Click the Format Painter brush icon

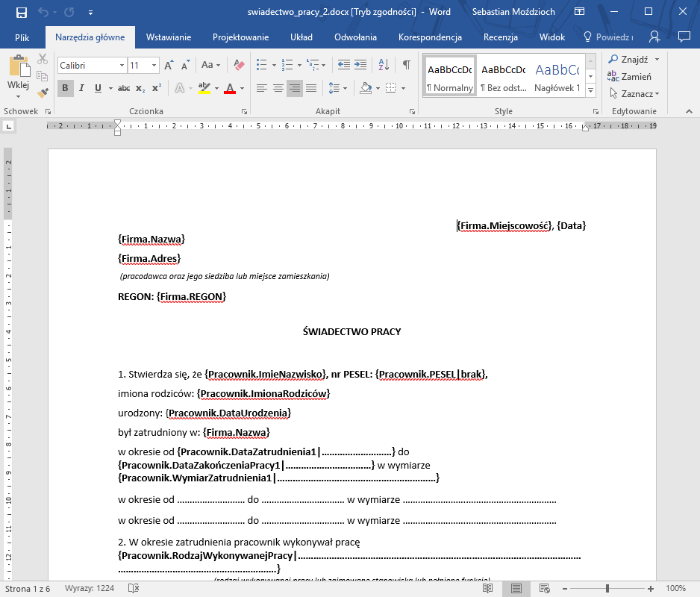point(43,93)
